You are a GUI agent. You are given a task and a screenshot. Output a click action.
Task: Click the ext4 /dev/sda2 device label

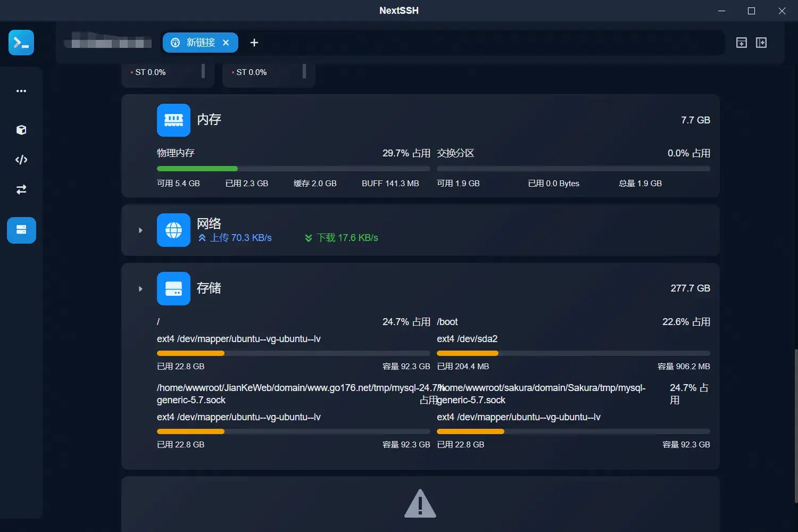(467, 339)
